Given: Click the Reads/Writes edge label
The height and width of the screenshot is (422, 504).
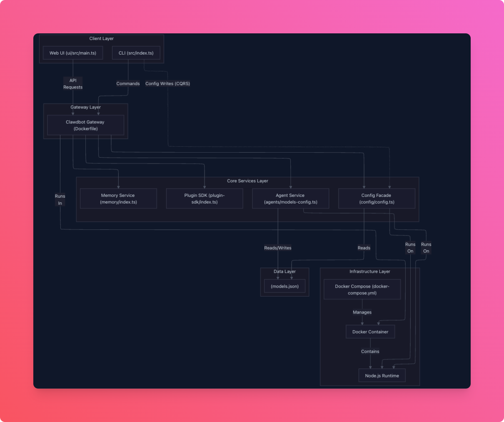Looking at the screenshot, I should tap(277, 248).
